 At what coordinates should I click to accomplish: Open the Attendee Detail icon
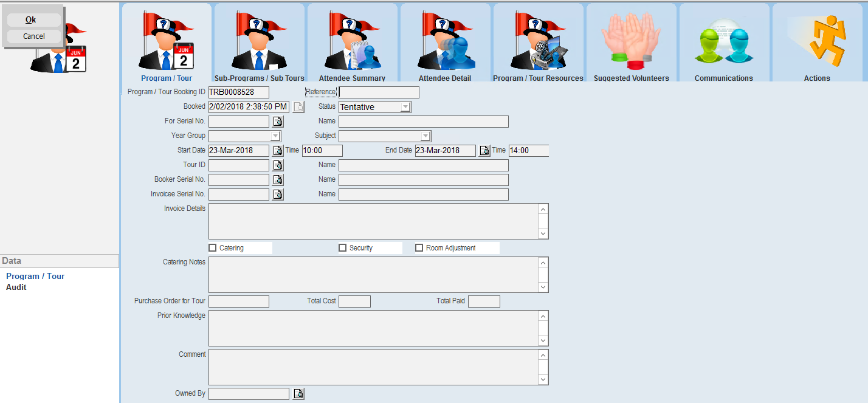(x=445, y=44)
